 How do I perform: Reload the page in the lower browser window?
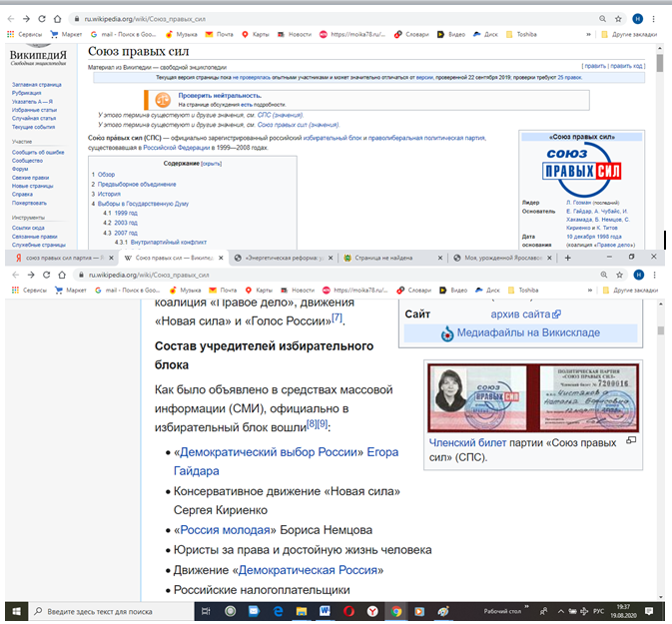(x=46, y=275)
